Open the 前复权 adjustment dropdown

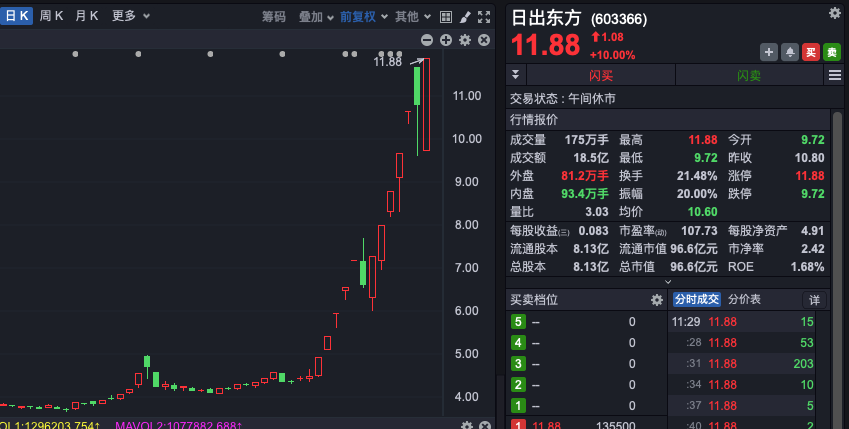coord(364,17)
